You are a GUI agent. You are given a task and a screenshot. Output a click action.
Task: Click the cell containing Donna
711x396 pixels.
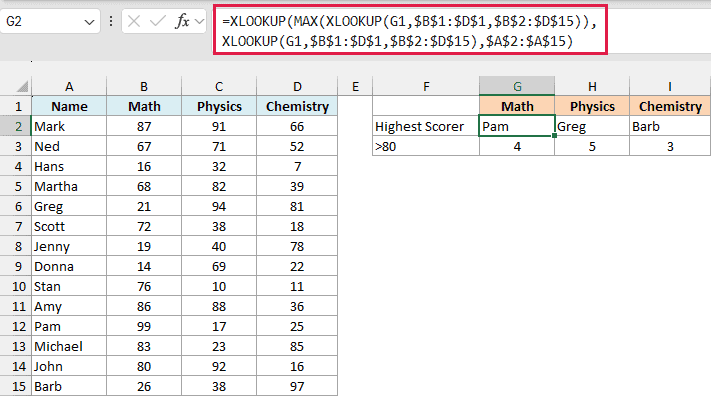[x=69, y=266]
